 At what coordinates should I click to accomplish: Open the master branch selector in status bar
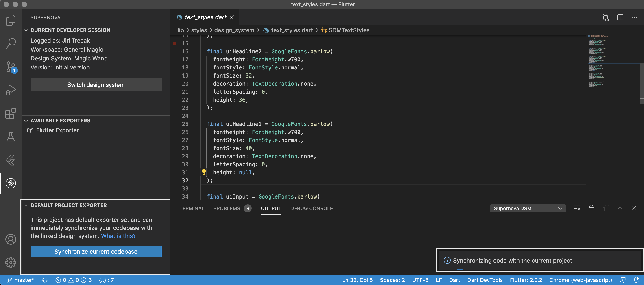21,280
